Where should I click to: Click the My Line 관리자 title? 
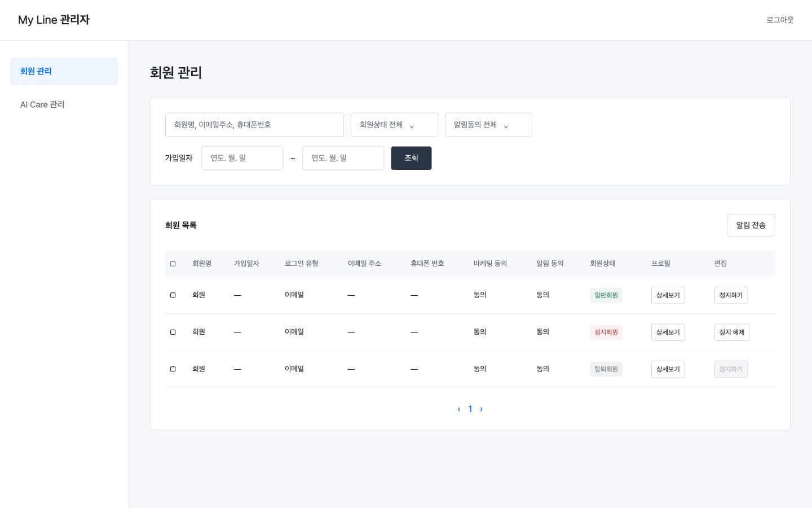coord(54,20)
